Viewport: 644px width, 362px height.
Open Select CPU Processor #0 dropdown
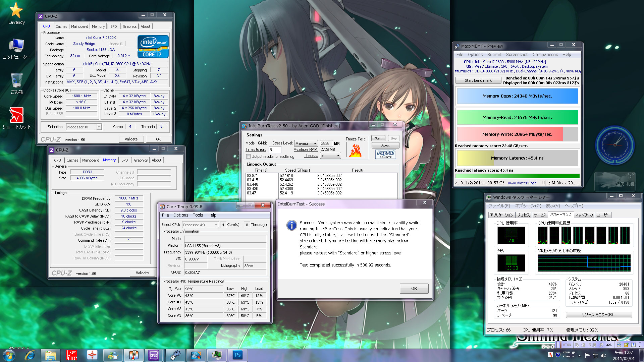pyautogui.click(x=200, y=225)
